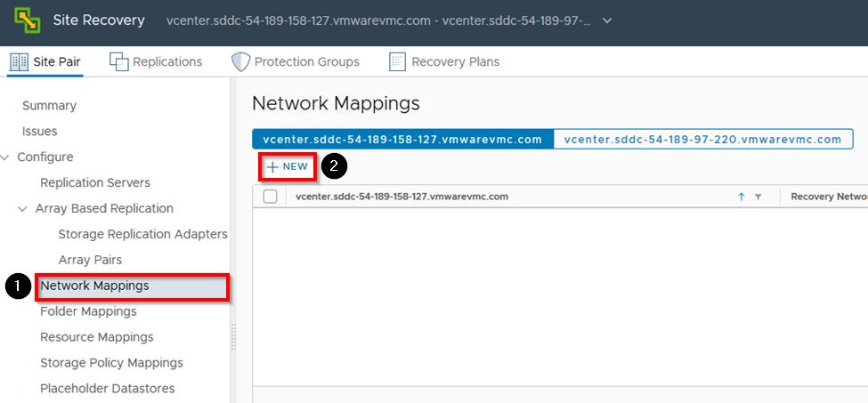Click the NEW network mapping button
Viewport: 868px width, 403px height.
pyautogui.click(x=288, y=166)
